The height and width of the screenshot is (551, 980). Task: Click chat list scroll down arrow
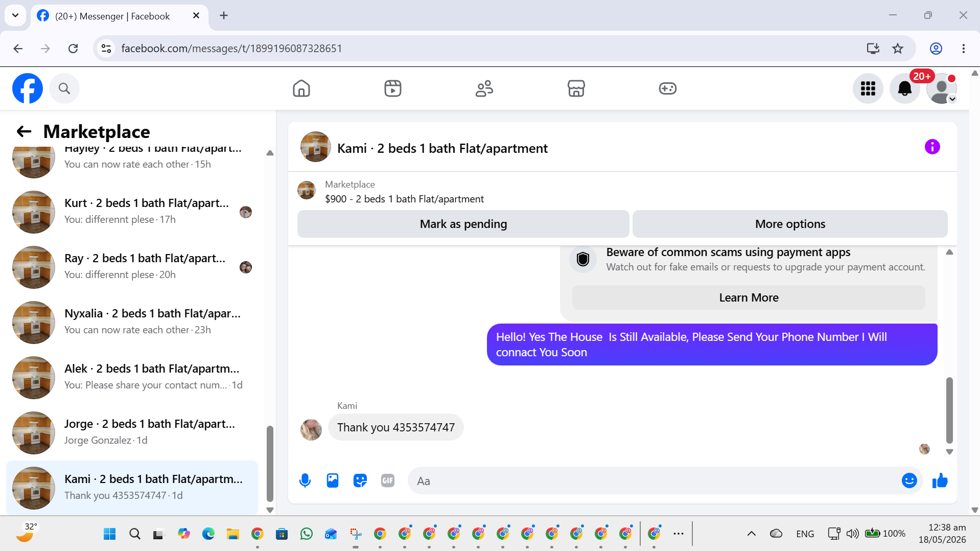(x=270, y=510)
